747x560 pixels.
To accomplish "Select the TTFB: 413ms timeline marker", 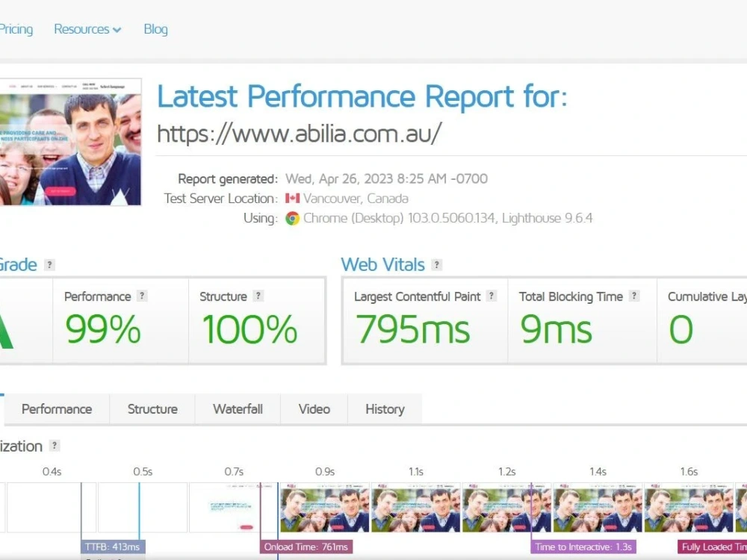I will (x=113, y=547).
